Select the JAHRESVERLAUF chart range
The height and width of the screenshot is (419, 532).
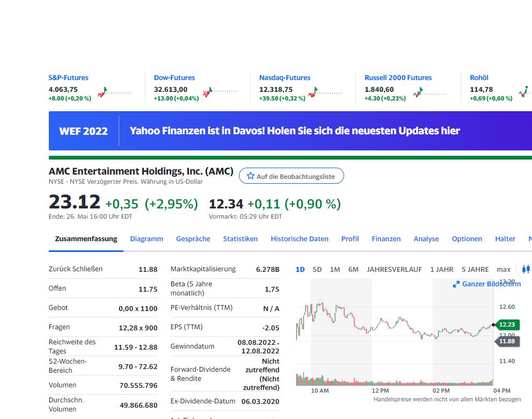tap(395, 269)
